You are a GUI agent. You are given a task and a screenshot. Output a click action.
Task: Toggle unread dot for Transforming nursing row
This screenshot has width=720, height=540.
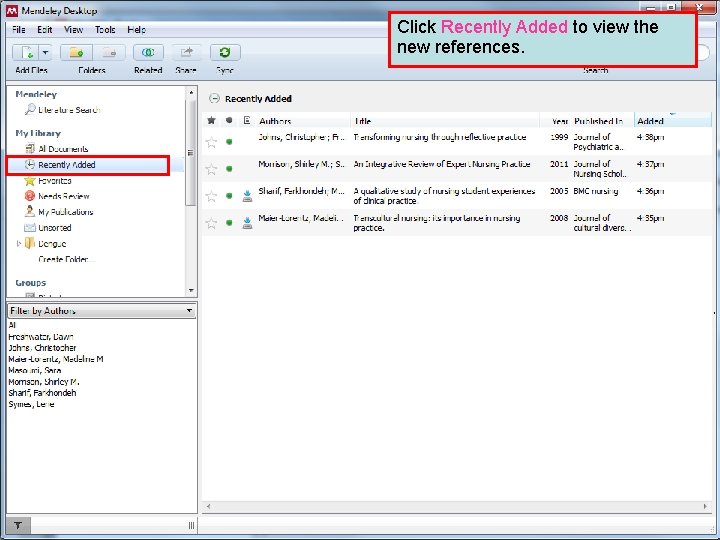229,142
